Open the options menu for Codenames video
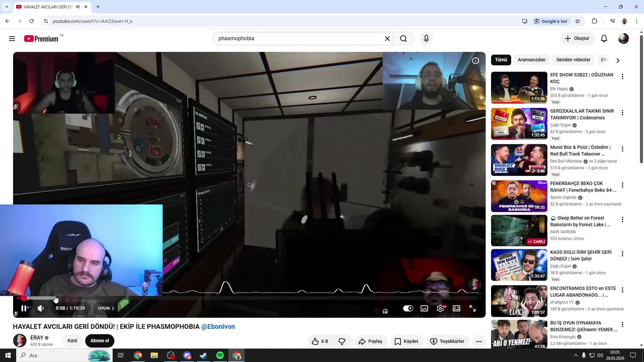 tap(622, 113)
